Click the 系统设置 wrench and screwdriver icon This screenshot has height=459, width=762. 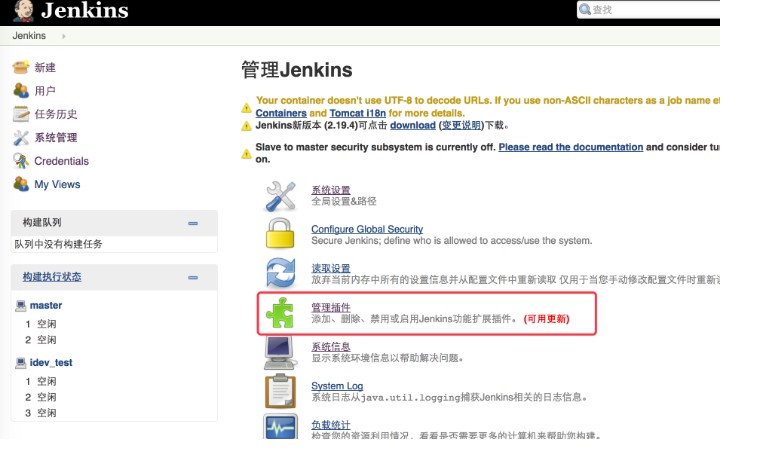[280, 196]
